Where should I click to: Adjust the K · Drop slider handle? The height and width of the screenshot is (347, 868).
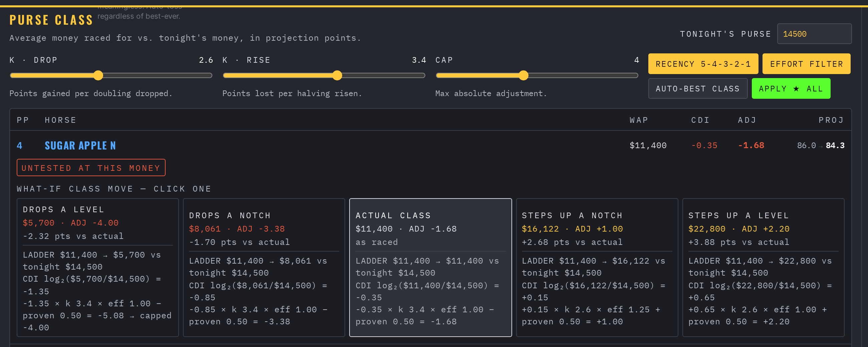pos(98,75)
